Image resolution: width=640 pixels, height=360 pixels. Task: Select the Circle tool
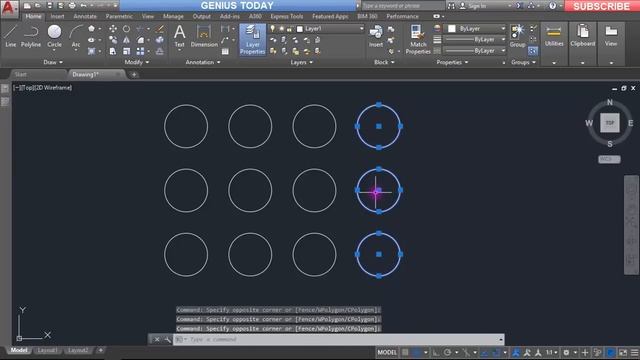click(x=54, y=36)
